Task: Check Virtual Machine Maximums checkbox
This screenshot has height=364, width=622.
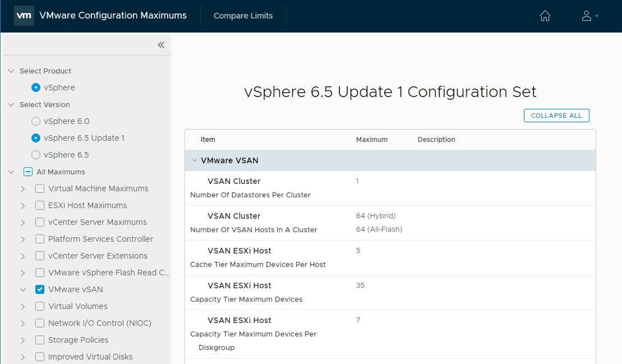Action: (40, 189)
